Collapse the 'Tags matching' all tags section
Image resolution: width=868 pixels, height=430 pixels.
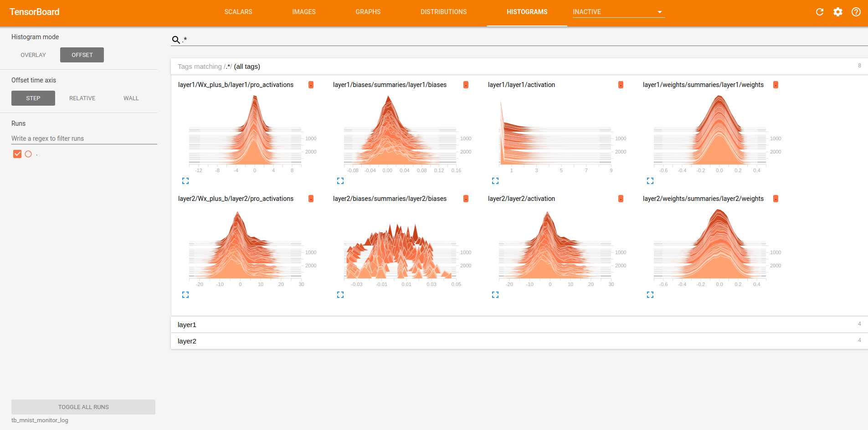pyautogui.click(x=519, y=67)
